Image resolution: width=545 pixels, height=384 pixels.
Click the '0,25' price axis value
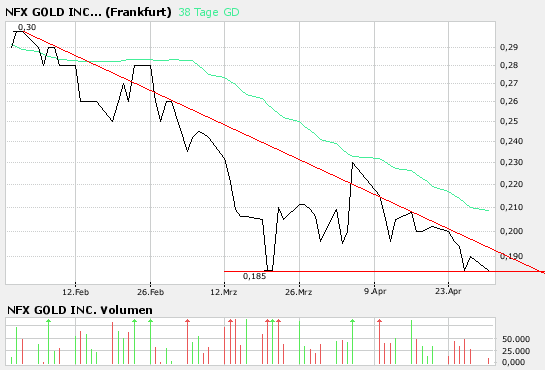coord(509,121)
